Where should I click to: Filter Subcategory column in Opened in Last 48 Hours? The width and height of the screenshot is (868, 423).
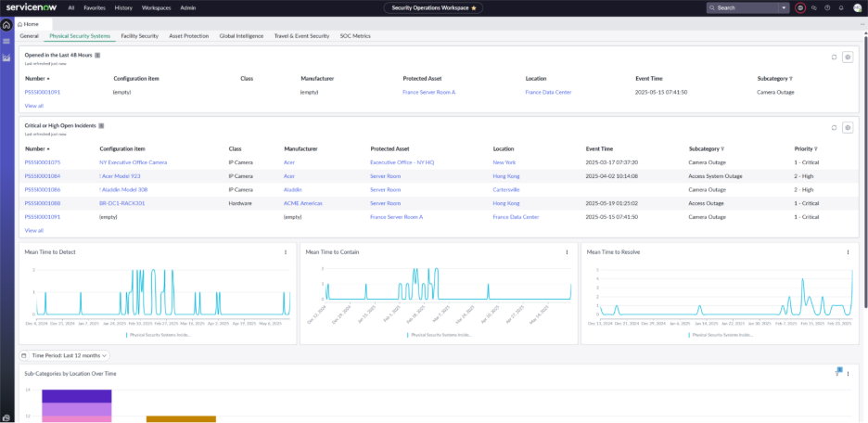[x=791, y=79]
